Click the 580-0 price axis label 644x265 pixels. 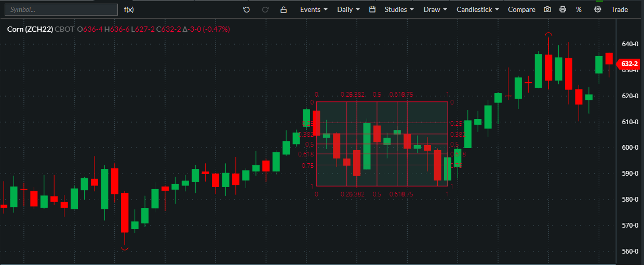click(629, 200)
